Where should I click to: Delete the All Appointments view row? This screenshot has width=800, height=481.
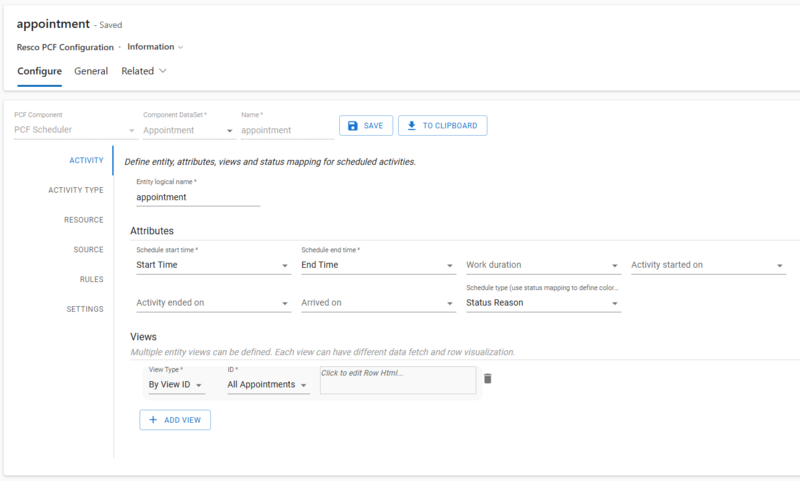pyautogui.click(x=487, y=378)
